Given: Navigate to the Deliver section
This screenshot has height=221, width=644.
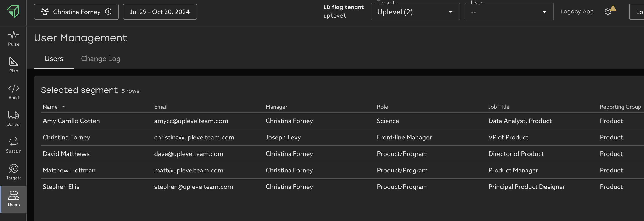Looking at the screenshot, I should [x=14, y=119].
